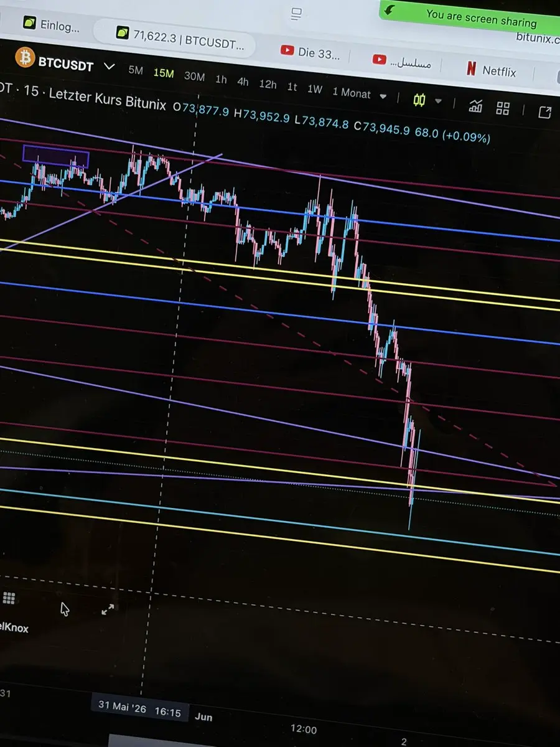
Task: Switch chart to the 4h timeframe
Action: coord(243,82)
